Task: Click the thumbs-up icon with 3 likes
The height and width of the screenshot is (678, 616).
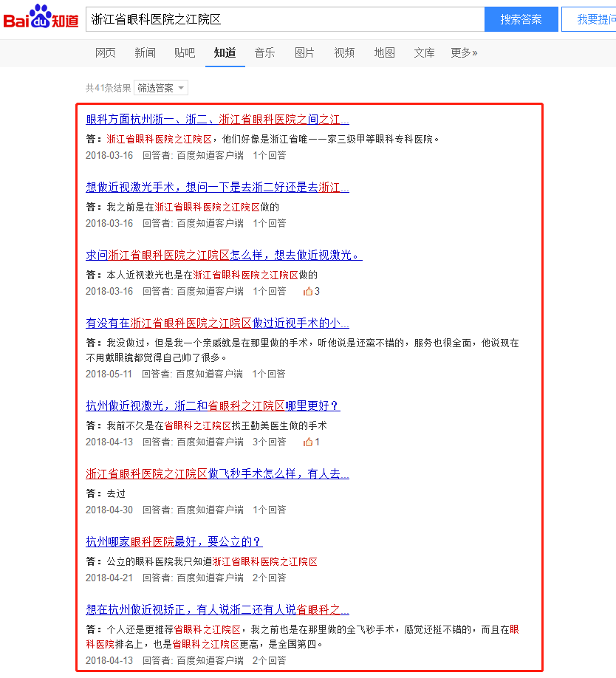Action: [x=308, y=292]
